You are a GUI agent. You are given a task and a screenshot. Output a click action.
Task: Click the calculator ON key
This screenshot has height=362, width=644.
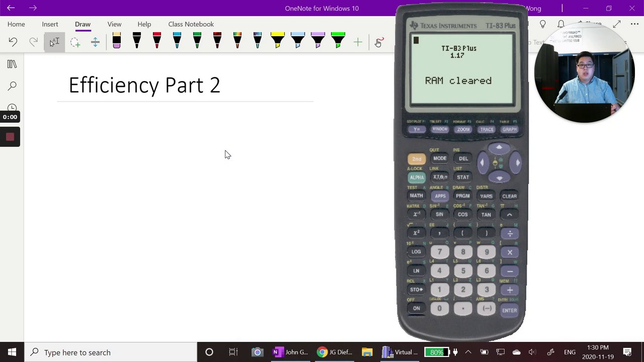tap(416, 308)
